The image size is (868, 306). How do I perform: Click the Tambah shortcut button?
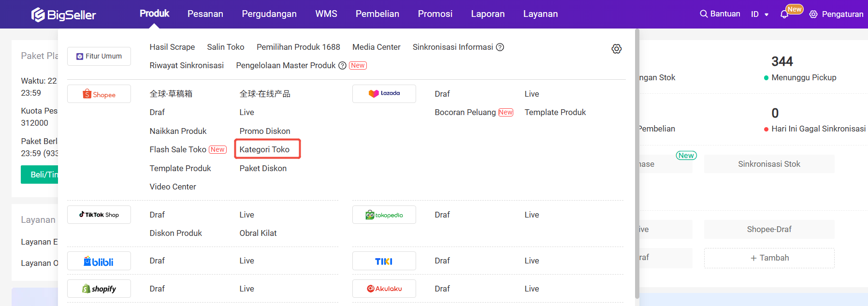tap(769, 258)
